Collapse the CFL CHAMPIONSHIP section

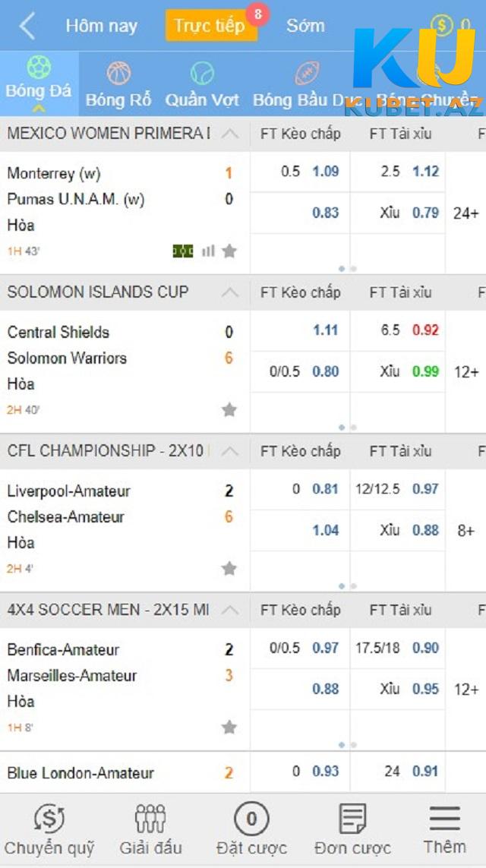230,451
